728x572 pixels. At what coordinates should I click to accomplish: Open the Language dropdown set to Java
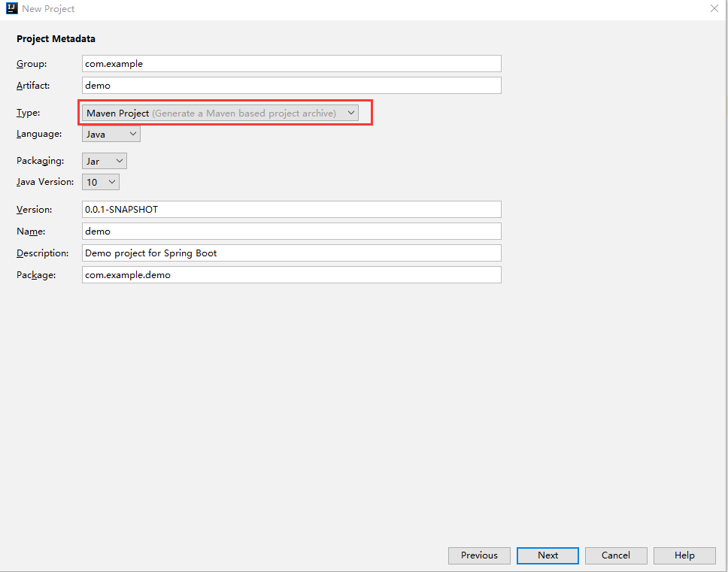[111, 134]
